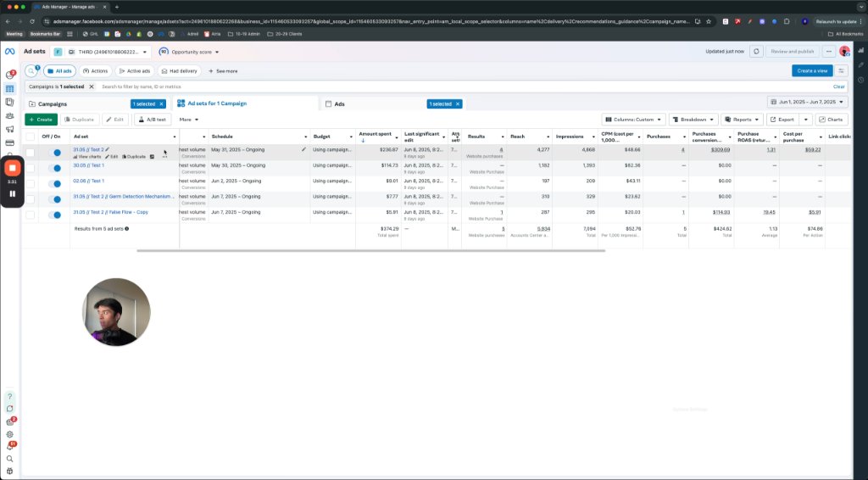
Task: Open the Columns: Custom dropdown
Action: (x=633, y=120)
